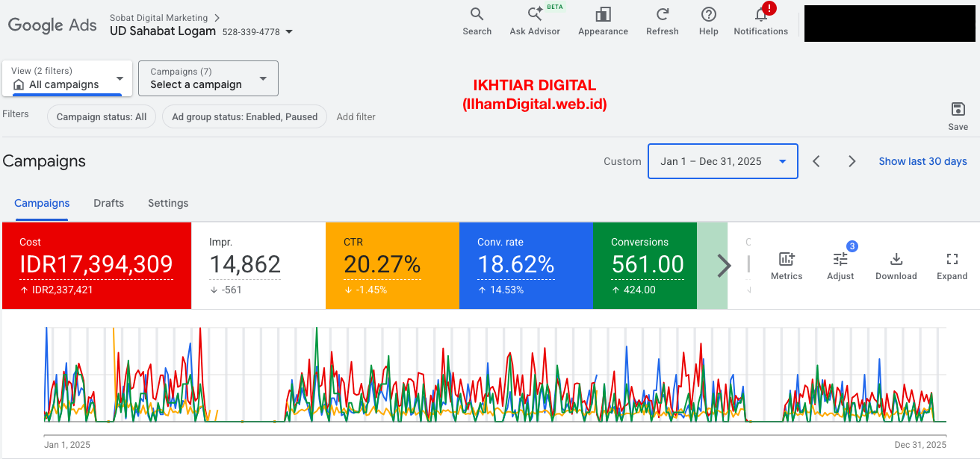The width and height of the screenshot is (980, 459).
Task: Click Campaign status: All filter chip
Action: point(102,116)
